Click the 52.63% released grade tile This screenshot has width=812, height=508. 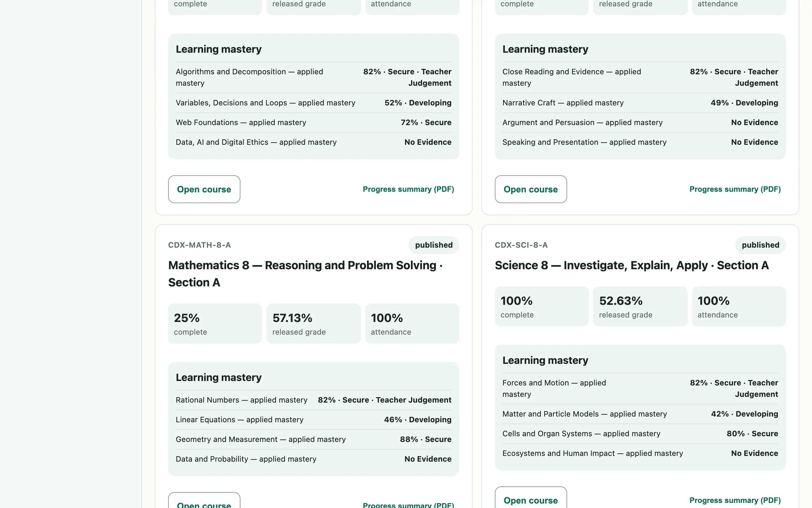pos(640,306)
